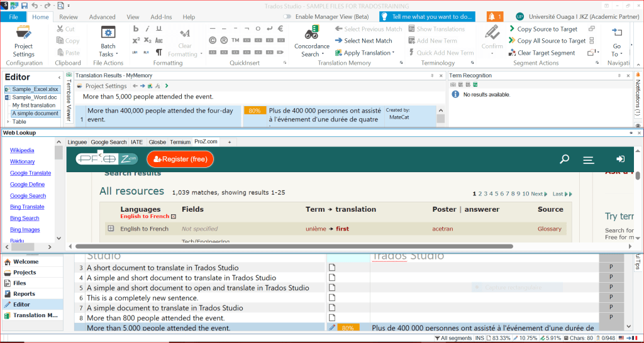This screenshot has height=343, width=644.
Task: Open Project Settings in the ribbon
Action: coord(23,40)
